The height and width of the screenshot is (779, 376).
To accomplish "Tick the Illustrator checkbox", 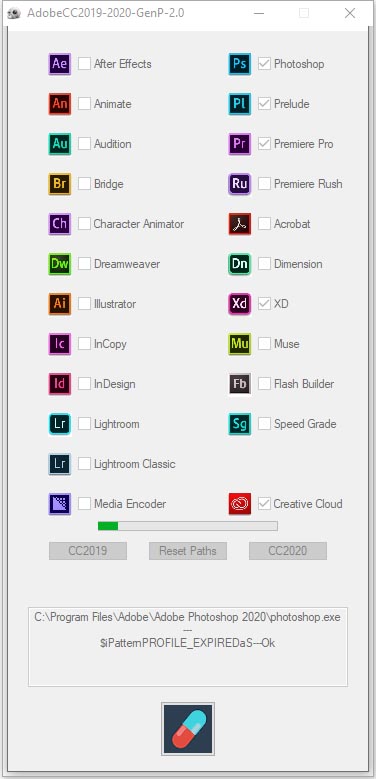I will (x=84, y=304).
